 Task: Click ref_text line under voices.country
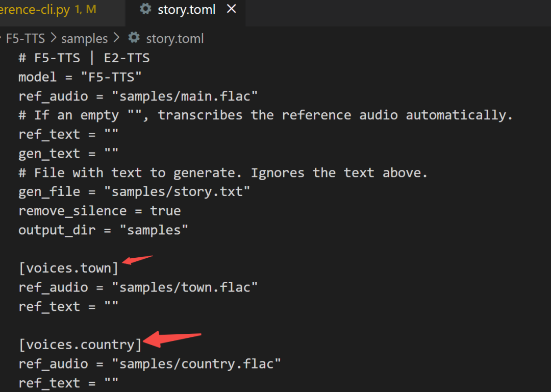click(x=68, y=383)
